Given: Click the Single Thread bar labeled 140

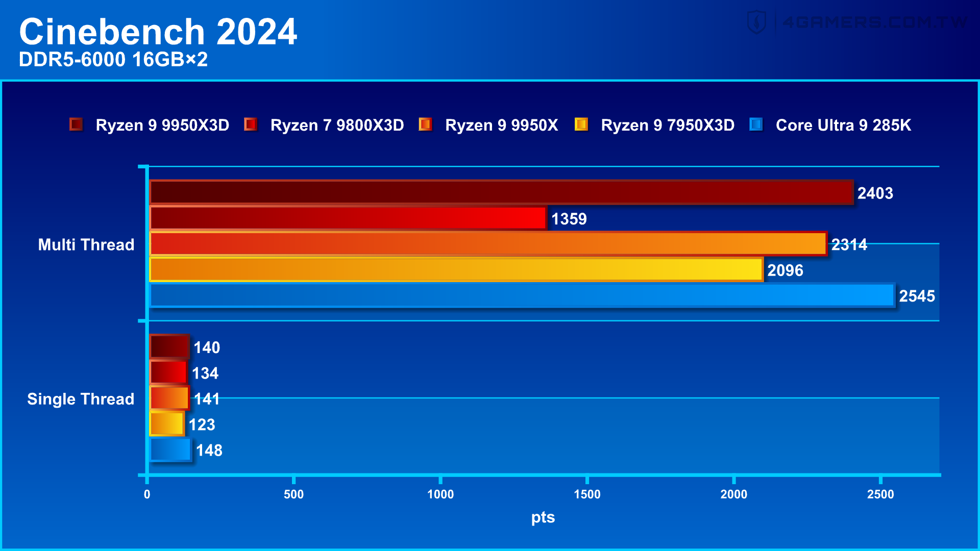Looking at the screenshot, I should [x=169, y=347].
